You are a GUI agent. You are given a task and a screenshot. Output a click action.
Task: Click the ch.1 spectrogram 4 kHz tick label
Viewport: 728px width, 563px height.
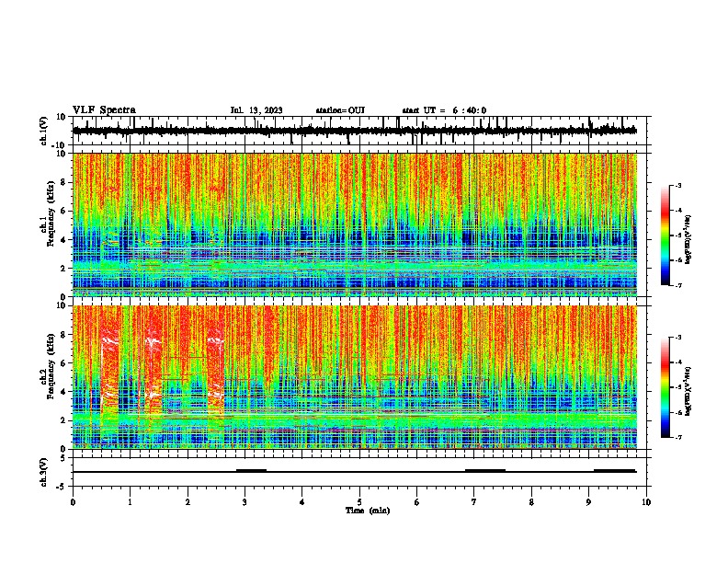[63, 240]
